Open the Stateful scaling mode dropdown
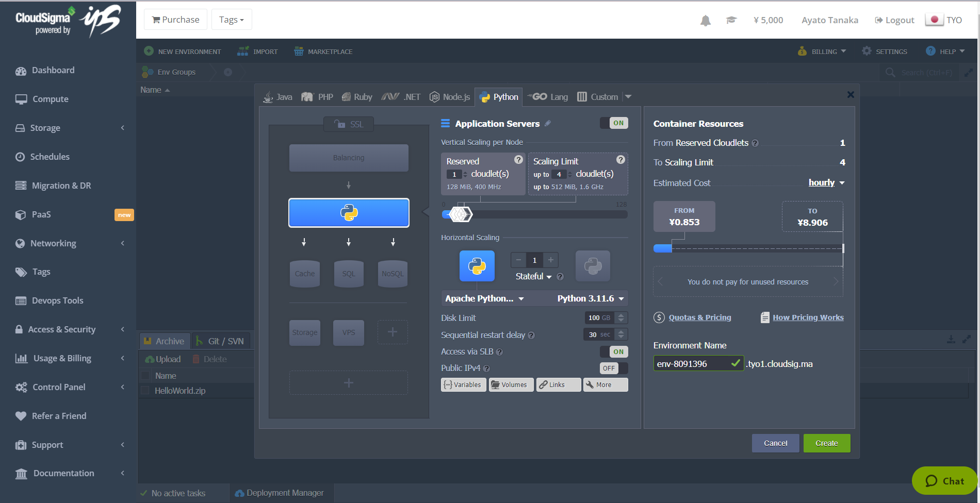The image size is (980, 503). (x=534, y=277)
